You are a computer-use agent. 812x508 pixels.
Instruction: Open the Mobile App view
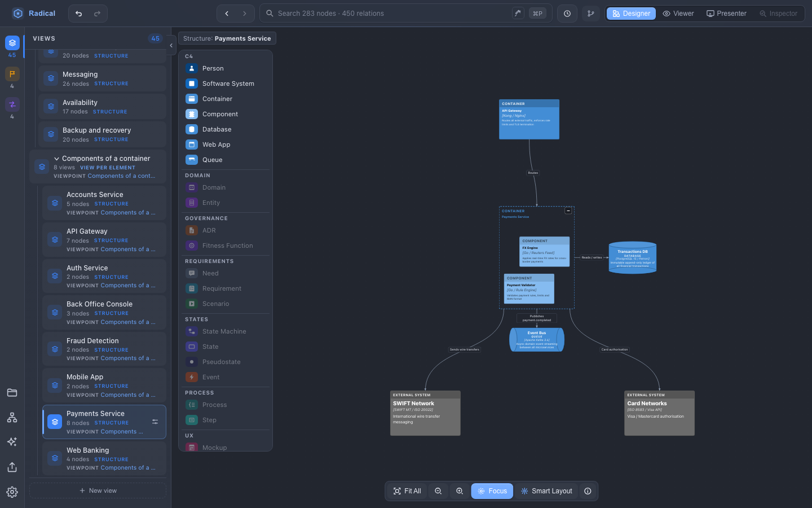click(x=104, y=386)
